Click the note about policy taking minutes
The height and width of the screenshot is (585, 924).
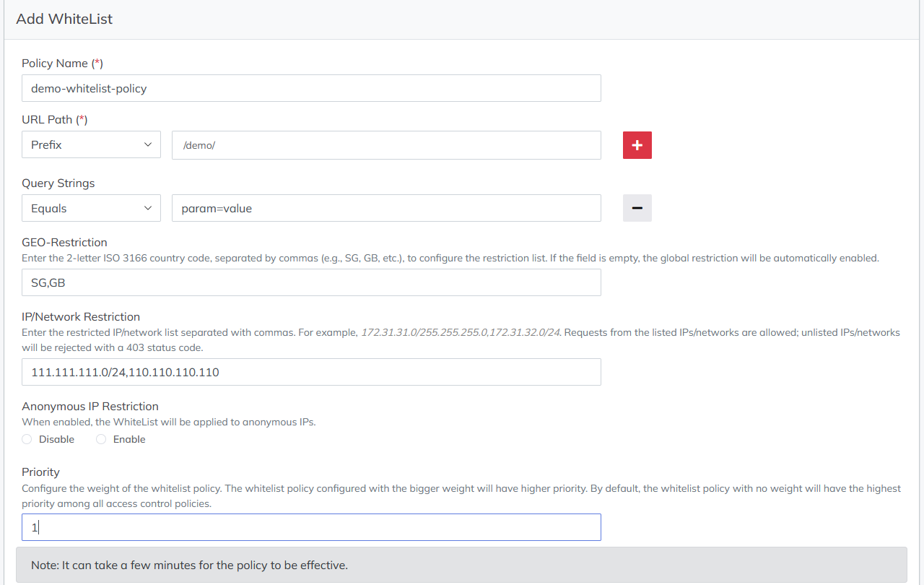coord(461,565)
